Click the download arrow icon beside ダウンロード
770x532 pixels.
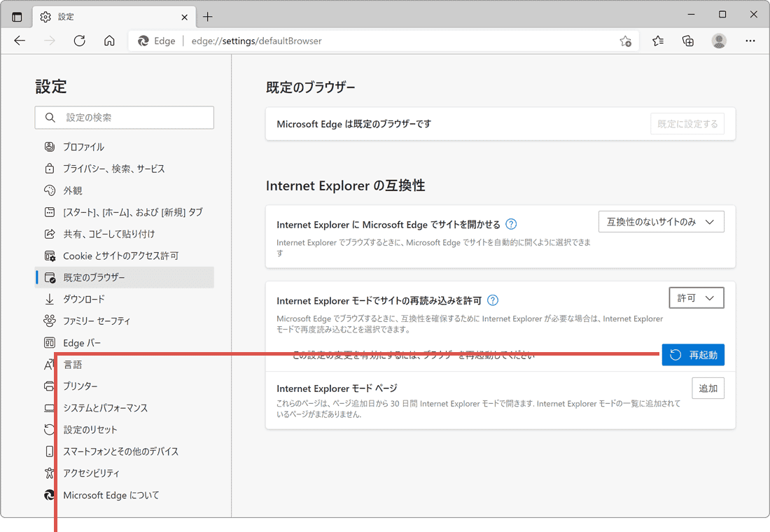pos(50,299)
